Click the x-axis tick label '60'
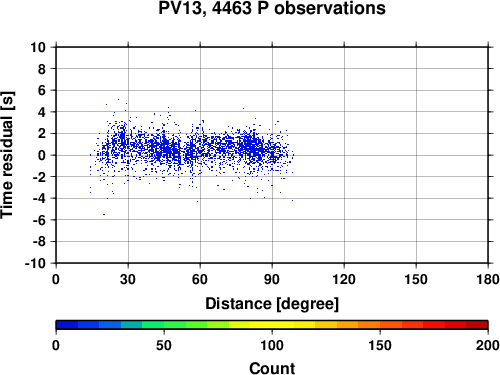Viewport: 500px width, 375px height. (x=200, y=279)
